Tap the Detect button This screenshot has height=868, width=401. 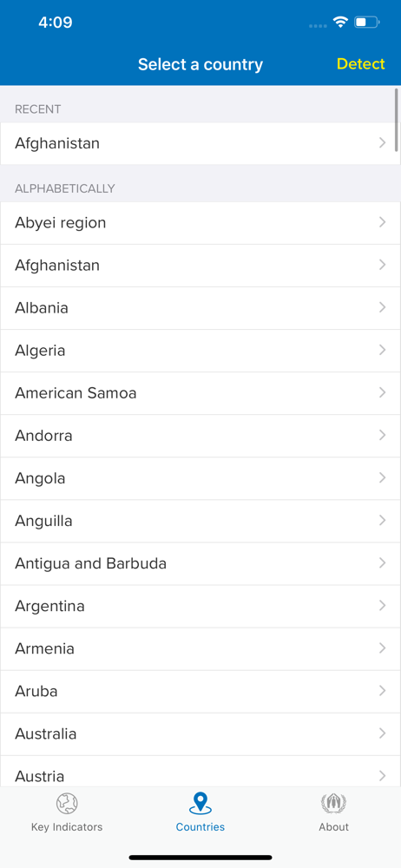pos(360,64)
